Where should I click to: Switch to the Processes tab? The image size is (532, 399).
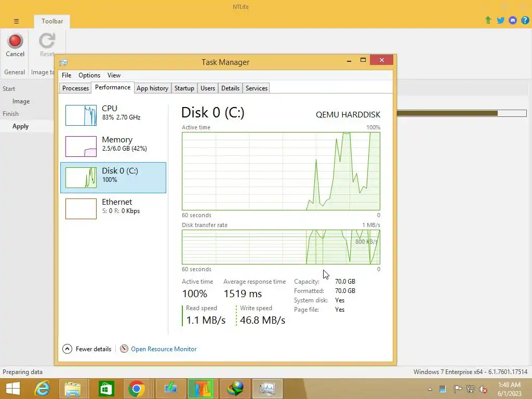(x=75, y=88)
